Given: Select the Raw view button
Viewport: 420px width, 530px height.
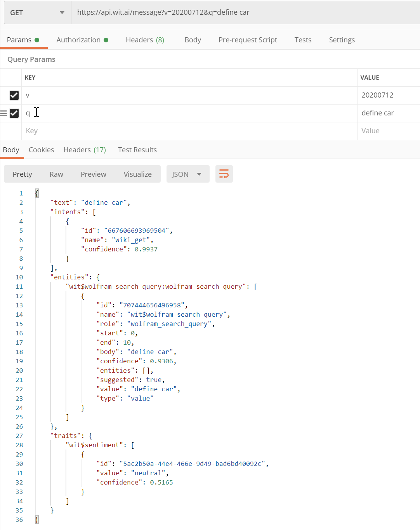Looking at the screenshot, I should (56, 174).
